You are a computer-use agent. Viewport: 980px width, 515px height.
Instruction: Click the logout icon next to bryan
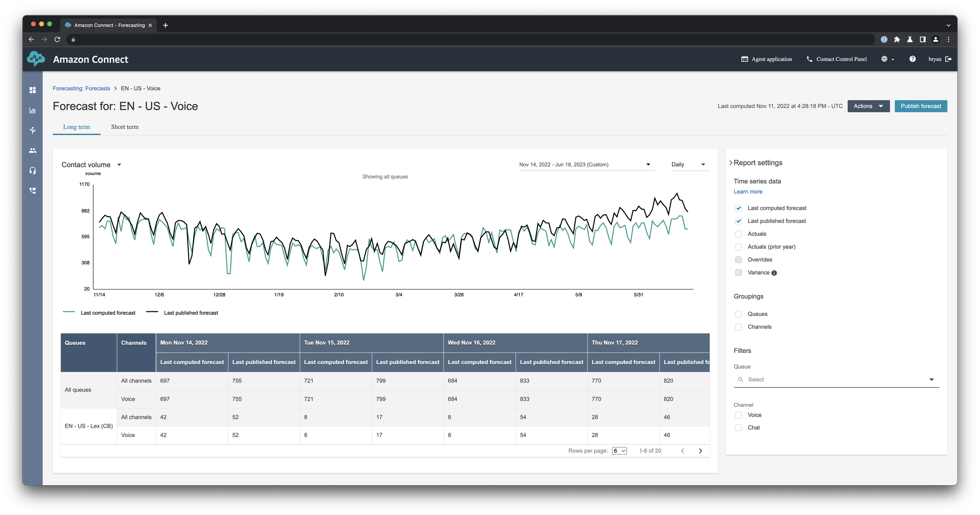(948, 59)
